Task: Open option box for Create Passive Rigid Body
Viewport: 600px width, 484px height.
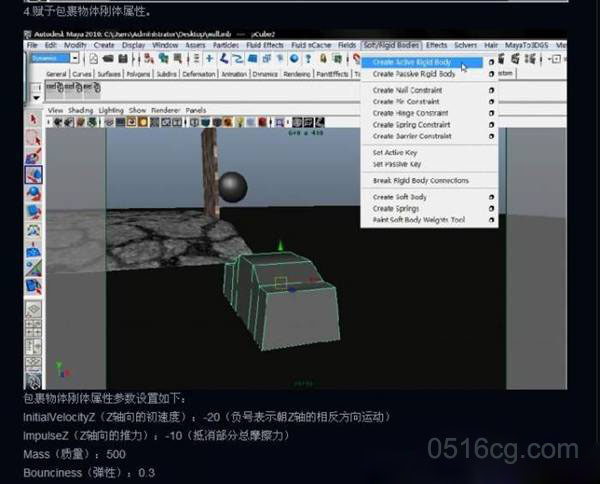Action: (x=491, y=74)
